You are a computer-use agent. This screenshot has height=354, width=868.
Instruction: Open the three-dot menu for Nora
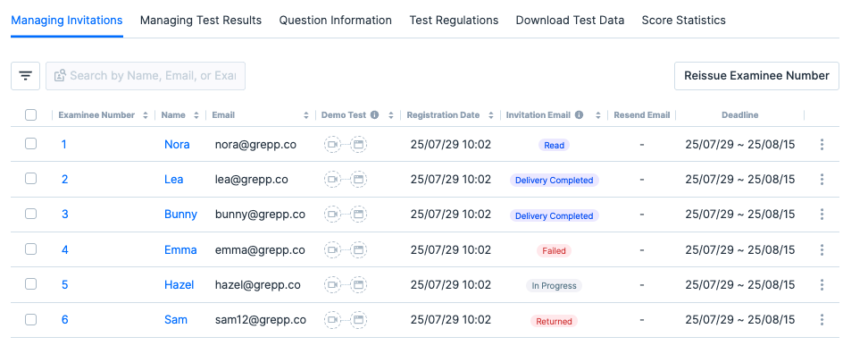click(x=822, y=145)
